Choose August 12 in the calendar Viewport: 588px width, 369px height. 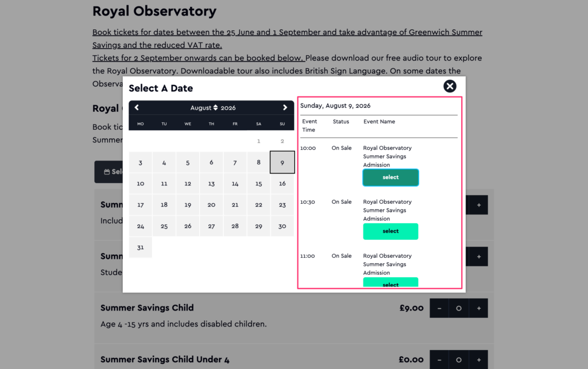188,184
